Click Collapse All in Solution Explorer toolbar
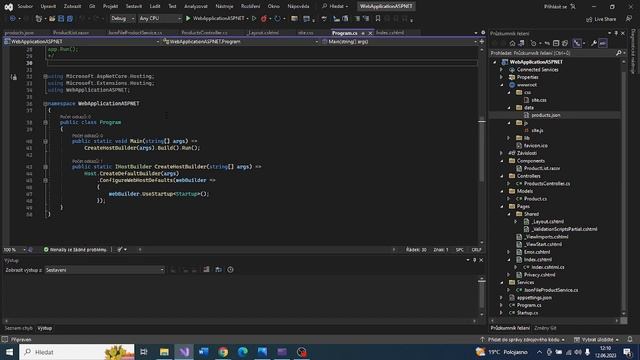This screenshot has height=360, width=640. tap(556, 43)
